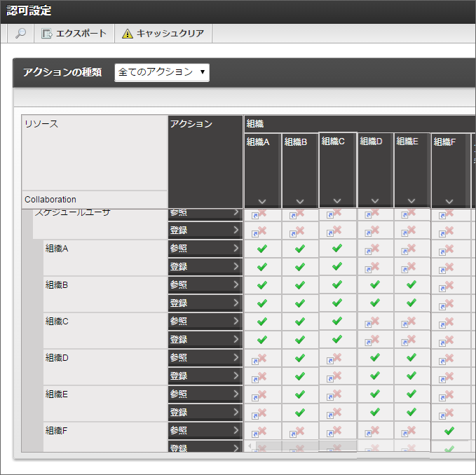The image size is (476, 475).
Task: Click red X for 組織A 参照 under 組織D
Action: pyautogui.click(x=374, y=249)
